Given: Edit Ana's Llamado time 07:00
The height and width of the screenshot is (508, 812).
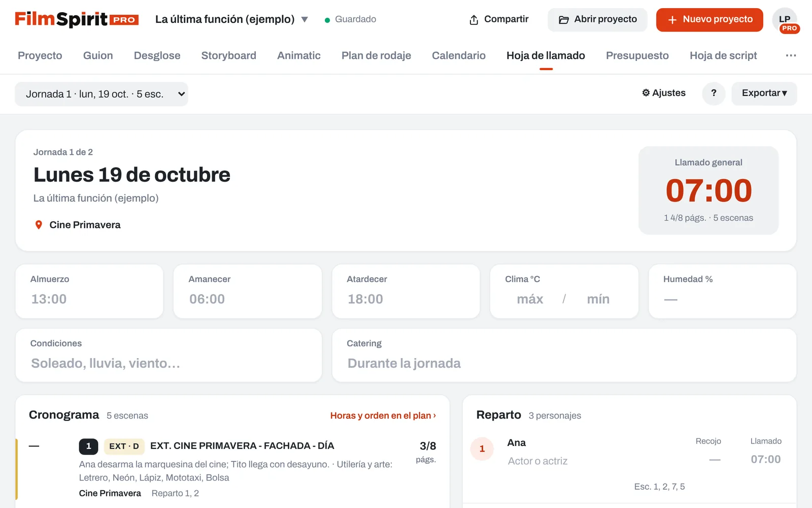Looking at the screenshot, I should click(x=766, y=459).
